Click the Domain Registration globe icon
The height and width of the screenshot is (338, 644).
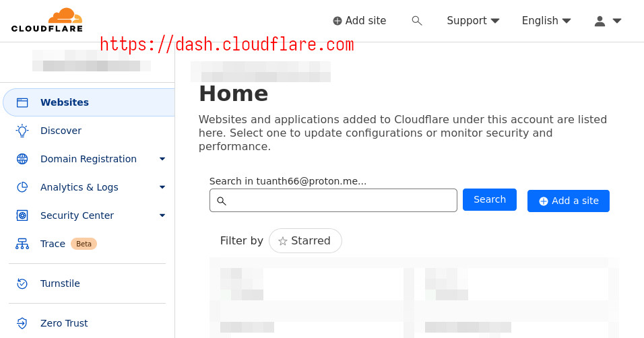22,159
